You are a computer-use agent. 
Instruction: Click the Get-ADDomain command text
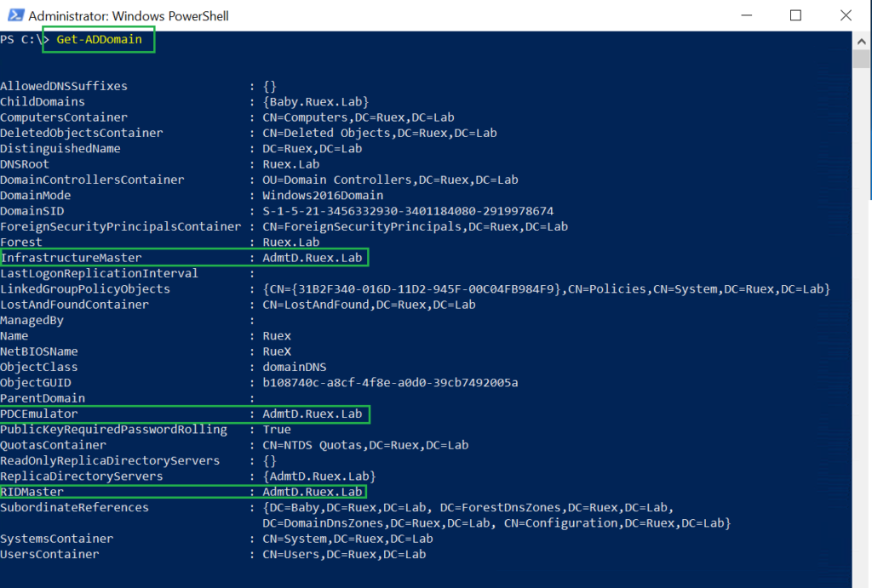(99, 39)
